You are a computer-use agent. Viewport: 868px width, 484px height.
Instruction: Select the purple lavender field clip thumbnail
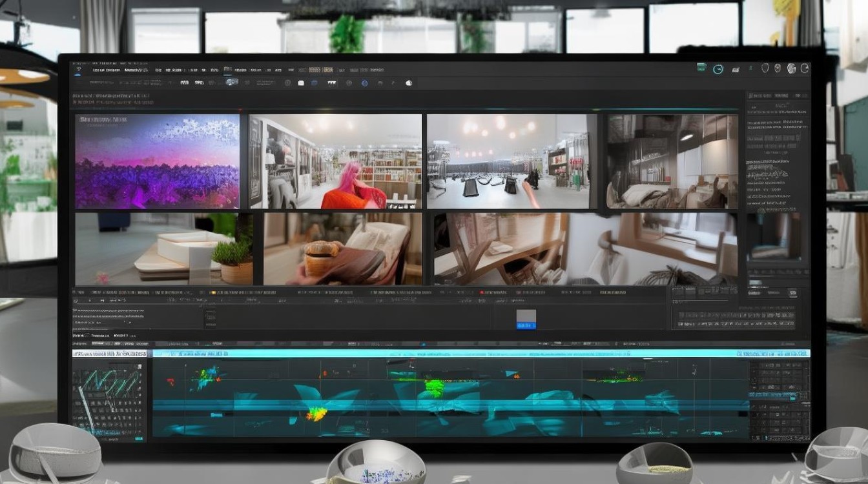click(158, 161)
